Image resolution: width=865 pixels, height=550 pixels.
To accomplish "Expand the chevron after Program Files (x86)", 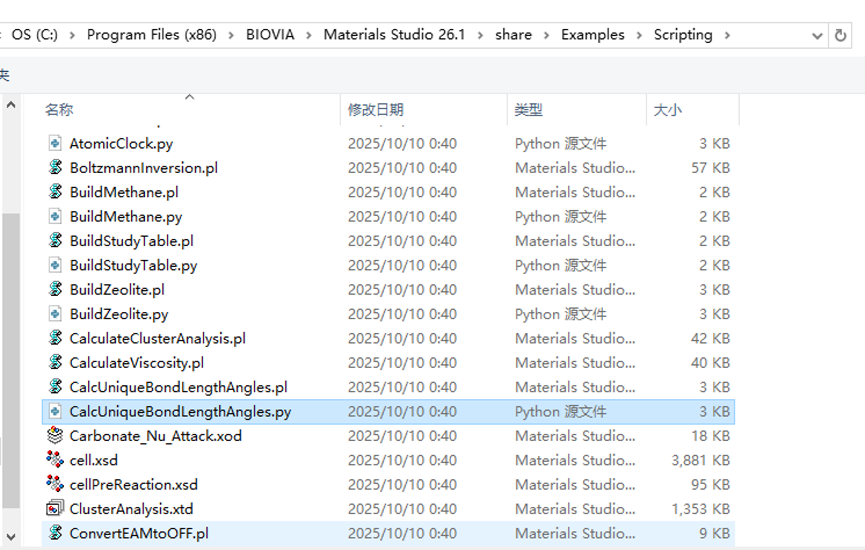I will click(231, 35).
